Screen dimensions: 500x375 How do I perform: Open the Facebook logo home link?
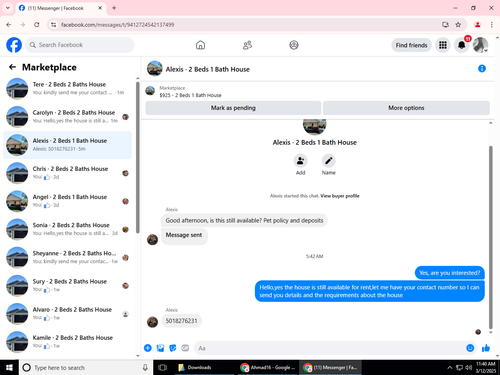(x=14, y=45)
